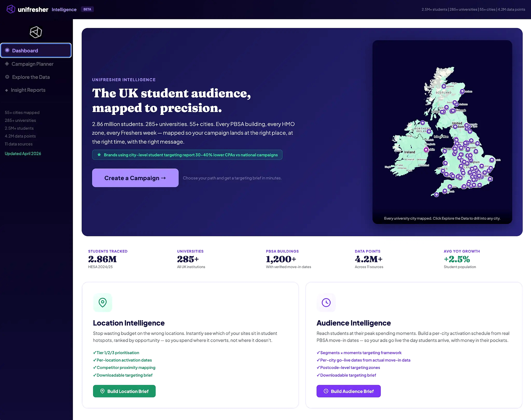Click the unifresher wordmark in header
The height and width of the screenshot is (420, 531).
point(33,10)
